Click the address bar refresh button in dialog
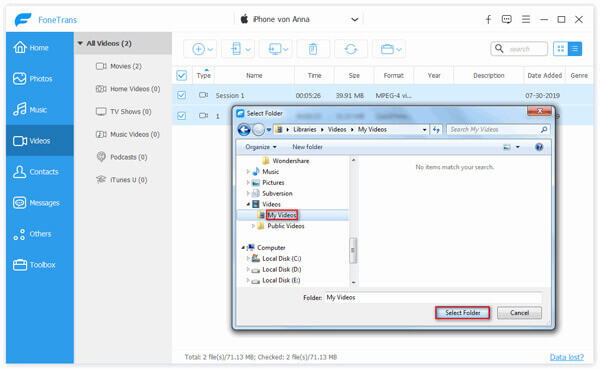600x370 pixels. coord(437,130)
